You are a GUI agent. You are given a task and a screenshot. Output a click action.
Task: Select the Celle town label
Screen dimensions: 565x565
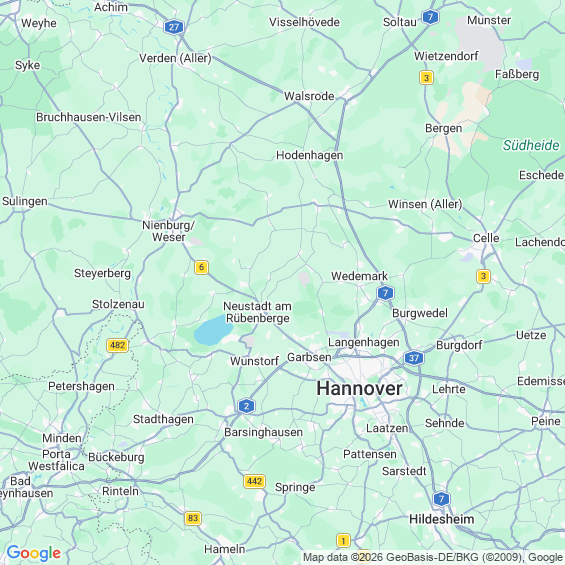[486, 238]
